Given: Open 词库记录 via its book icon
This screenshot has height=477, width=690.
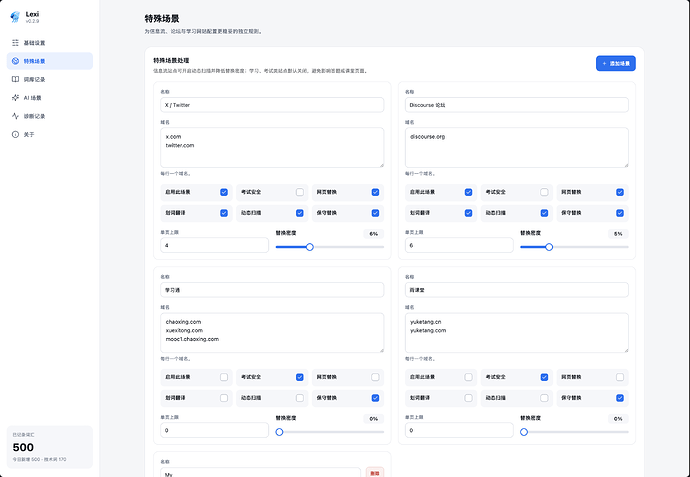Looking at the screenshot, I should pyautogui.click(x=15, y=79).
